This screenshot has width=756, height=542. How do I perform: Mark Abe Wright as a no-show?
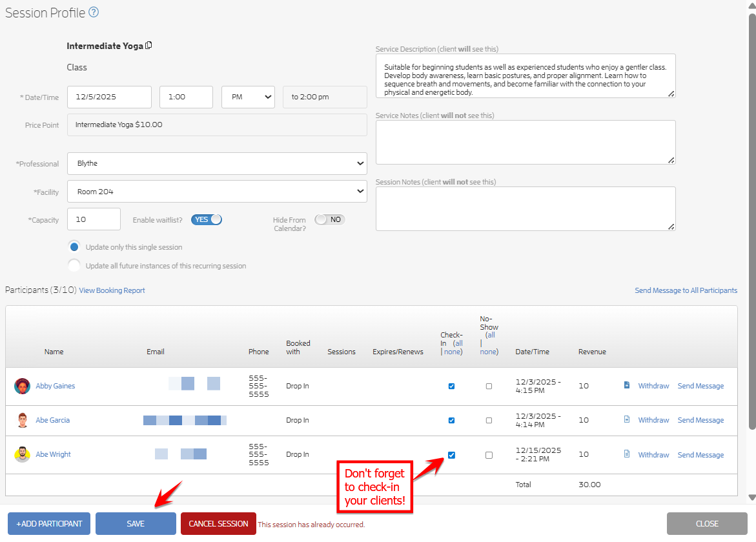tap(489, 456)
